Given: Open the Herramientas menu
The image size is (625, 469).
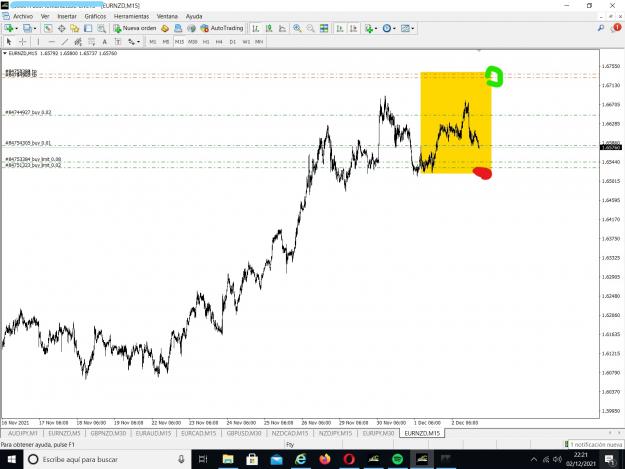Looking at the screenshot, I should coord(132,16).
